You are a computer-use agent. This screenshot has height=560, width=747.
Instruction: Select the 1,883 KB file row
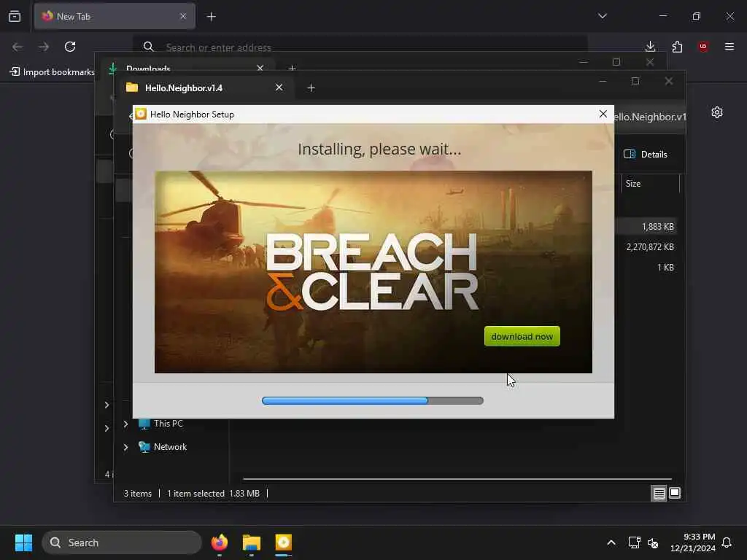click(646, 227)
